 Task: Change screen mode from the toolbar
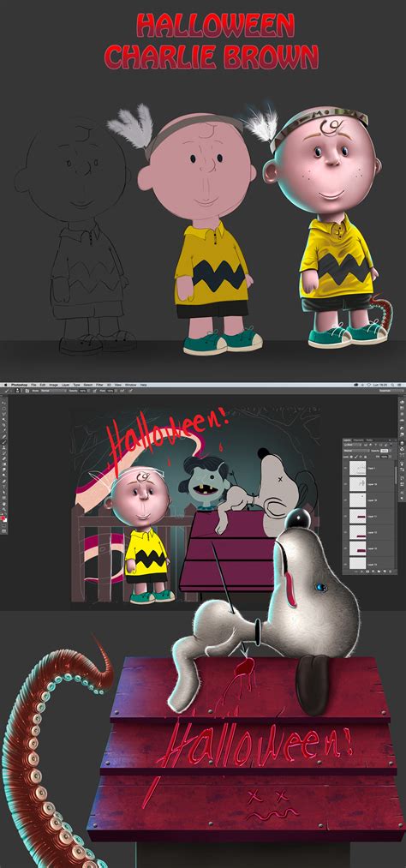coord(4,531)
